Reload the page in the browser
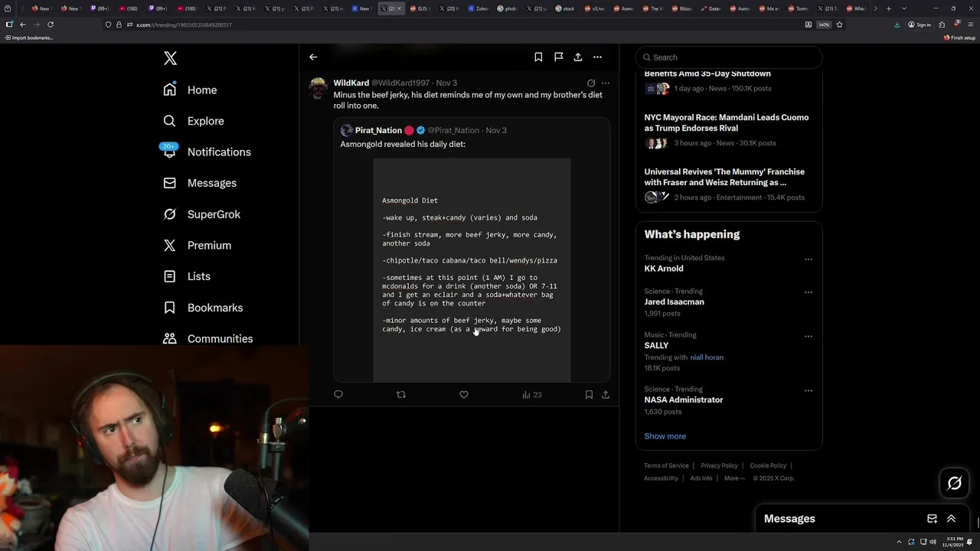The width and height of the screenshot is (980, 551). 51,24
